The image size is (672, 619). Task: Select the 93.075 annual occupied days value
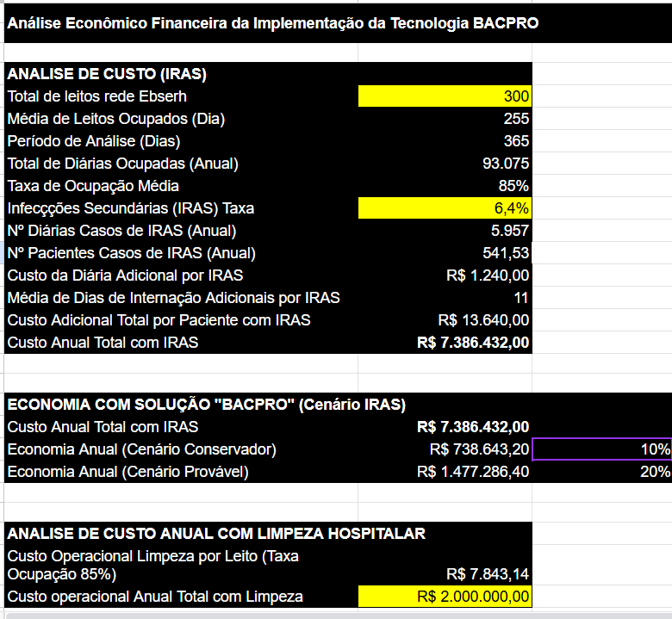pyautogui.click(x=445, y=164)
